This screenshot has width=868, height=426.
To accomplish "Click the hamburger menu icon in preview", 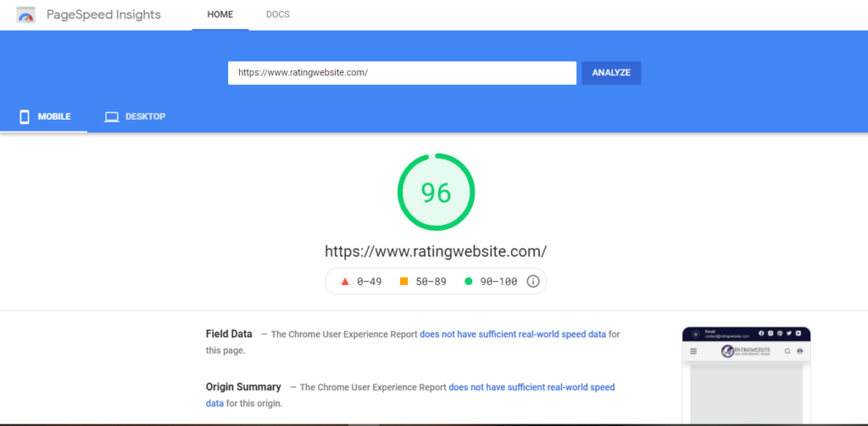I will click(693, 350).
